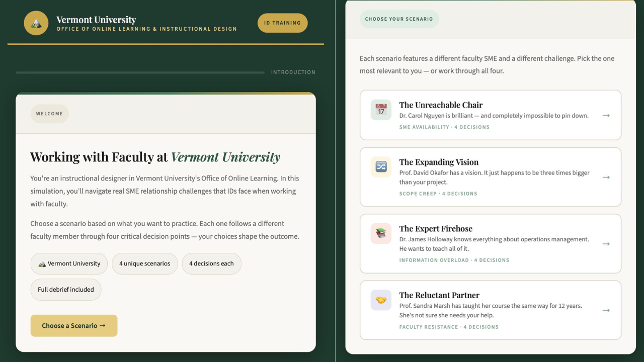The image size is (644, 362).
Task: Click the introduction progress bar
Action: [x=140, y=72]
